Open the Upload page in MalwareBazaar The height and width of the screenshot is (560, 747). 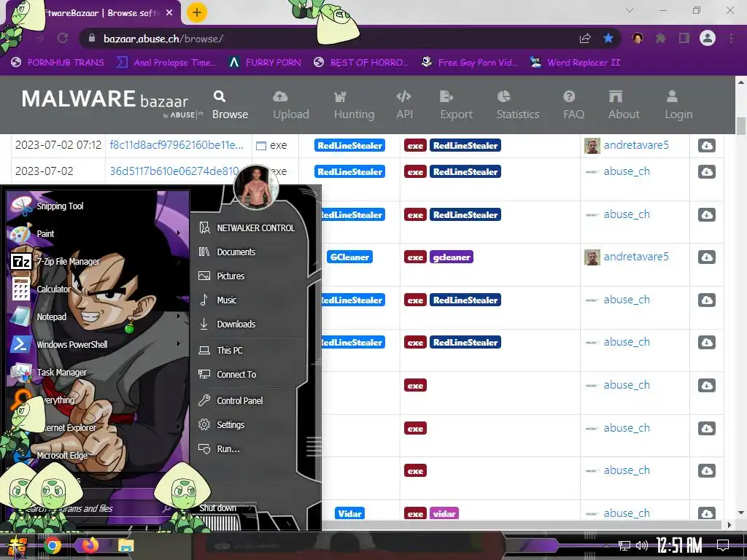pos(290,105)
